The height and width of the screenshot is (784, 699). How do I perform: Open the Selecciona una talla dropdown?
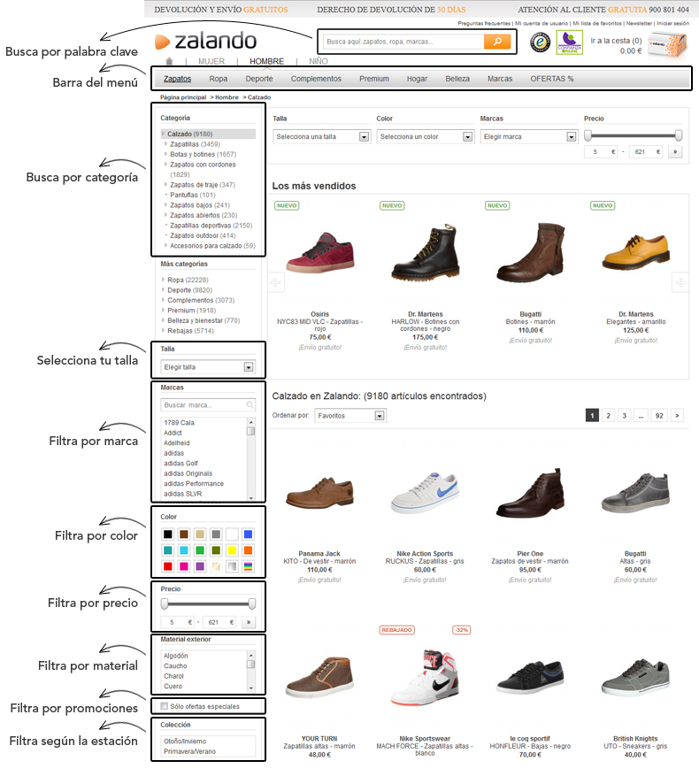[321, 136]
